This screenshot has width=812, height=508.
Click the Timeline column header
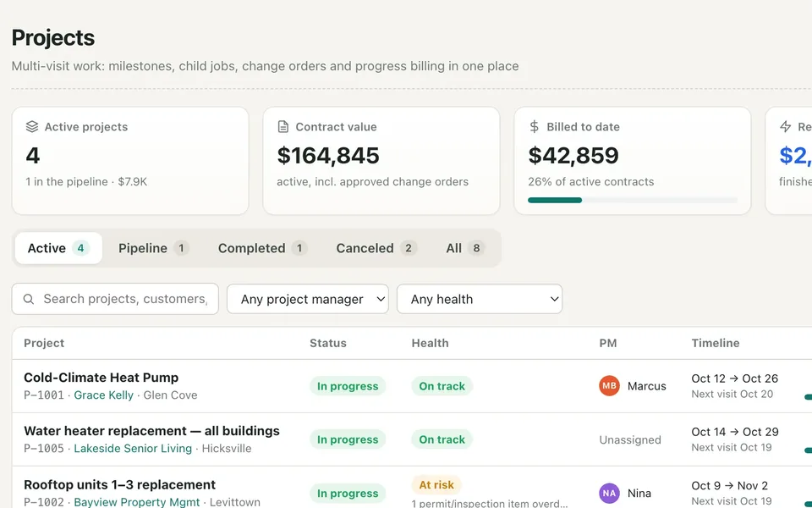coord(716,343)
